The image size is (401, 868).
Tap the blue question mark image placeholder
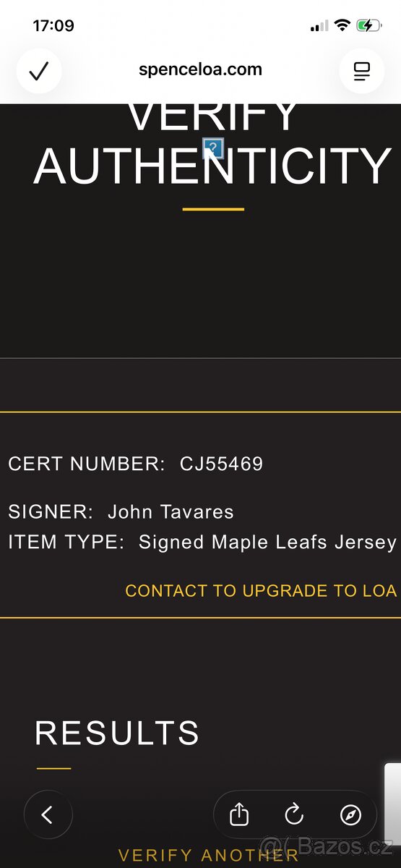pyautogui.click(x=213, y=150)
